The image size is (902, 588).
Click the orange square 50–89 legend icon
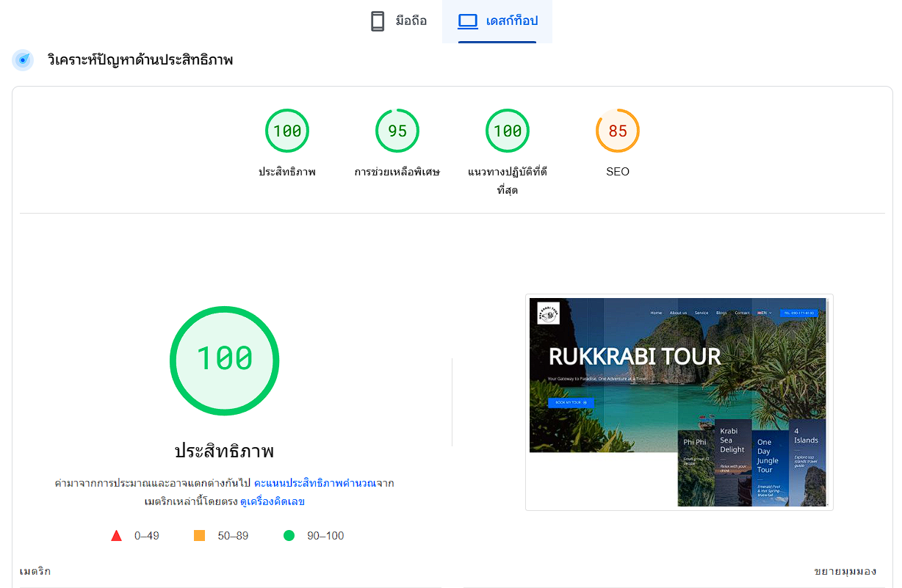pyautogui.click(x=199, y=536)
